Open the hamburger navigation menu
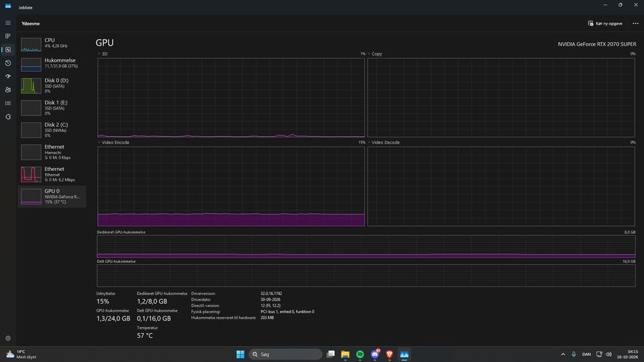The image size is (644, 362). tap(8, 23)
